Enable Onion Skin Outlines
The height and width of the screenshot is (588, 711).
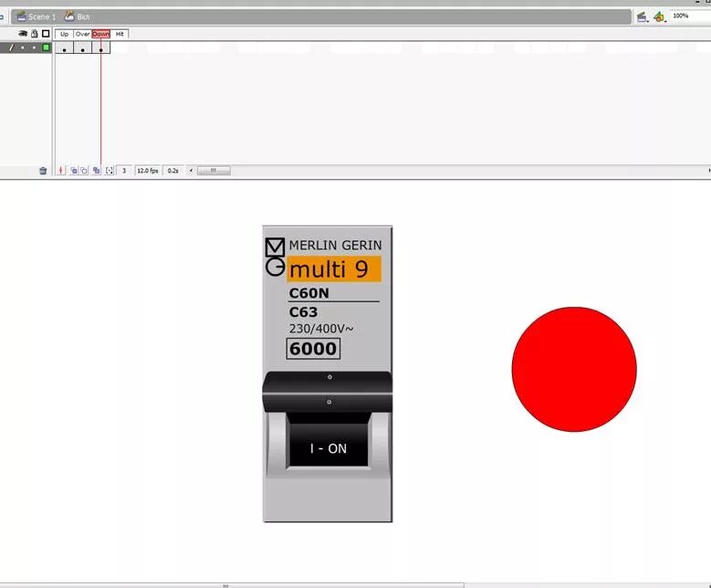tap(84, 171)
